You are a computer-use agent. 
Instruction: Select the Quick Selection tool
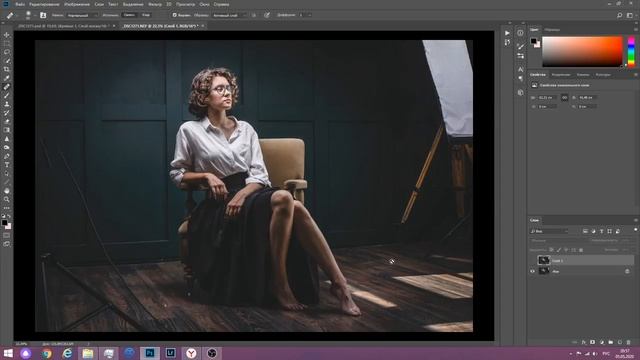point(7,61)
